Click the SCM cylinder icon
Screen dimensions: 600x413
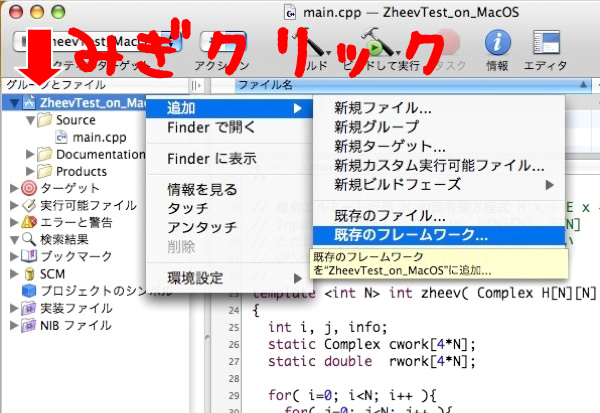[29, 274]
